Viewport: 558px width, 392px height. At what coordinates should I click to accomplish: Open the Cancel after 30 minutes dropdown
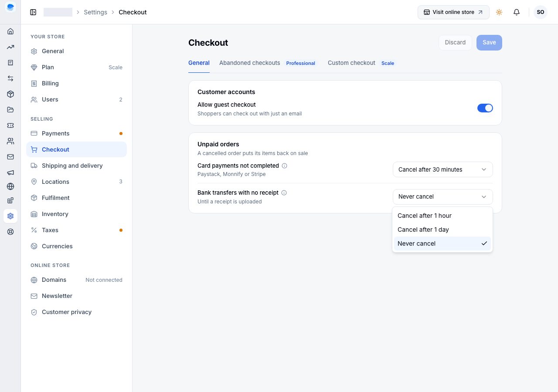[x=443, y=169]
